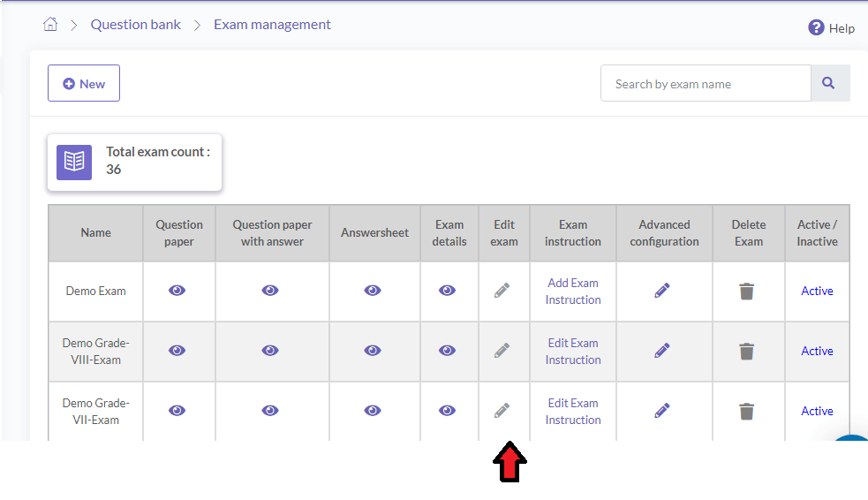Click the Demo Exam name cell
868x500 pixels.
(95, 292)
